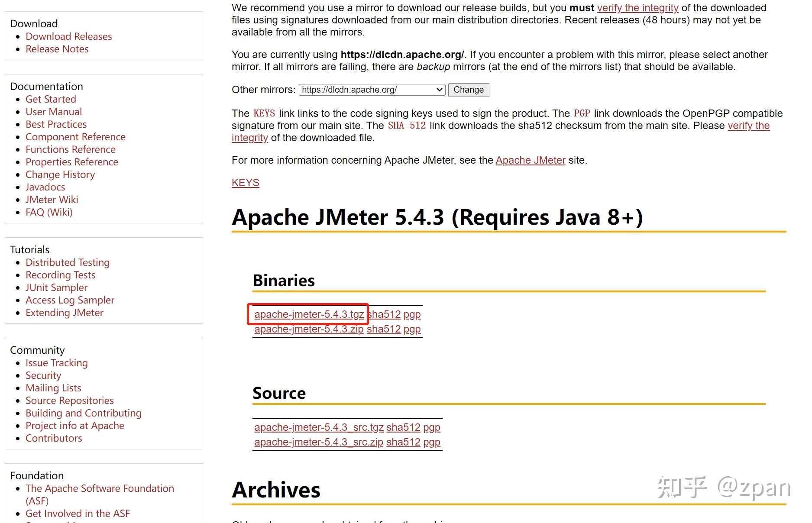The width and height of the screenshot is (812, 523).
Task: Go to Get Started documentation
Action: click(x=51, y=99)
